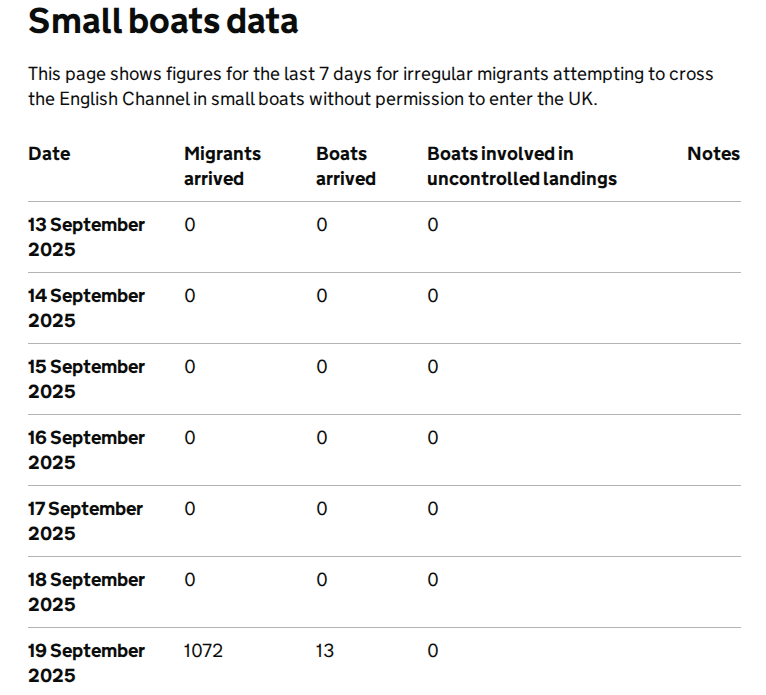
Task: Click migrants arrived value for 13 September
Action: coord(190,225)
